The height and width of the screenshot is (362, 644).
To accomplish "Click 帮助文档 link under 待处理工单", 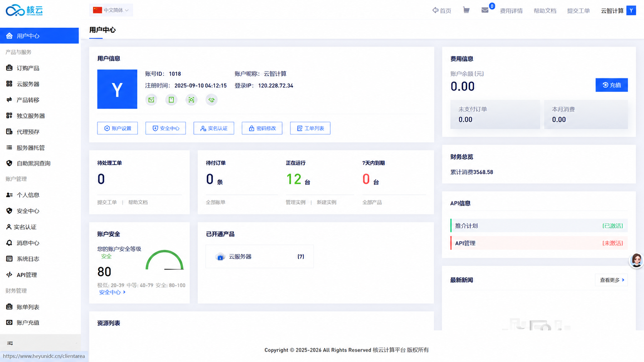I will tap(138, 202).
